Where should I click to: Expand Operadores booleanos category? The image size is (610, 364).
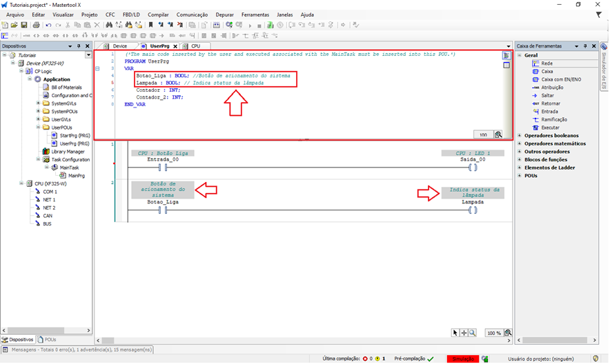click(x=520, y=136)
